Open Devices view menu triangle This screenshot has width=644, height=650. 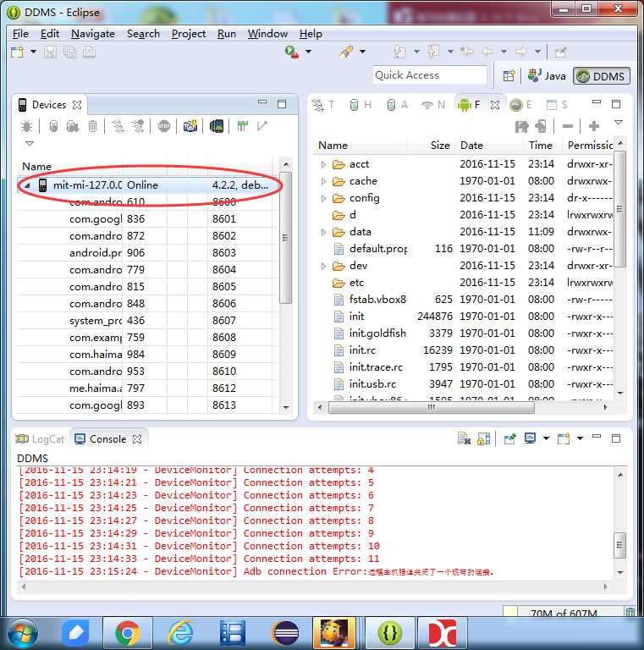[x=30, y=143]
